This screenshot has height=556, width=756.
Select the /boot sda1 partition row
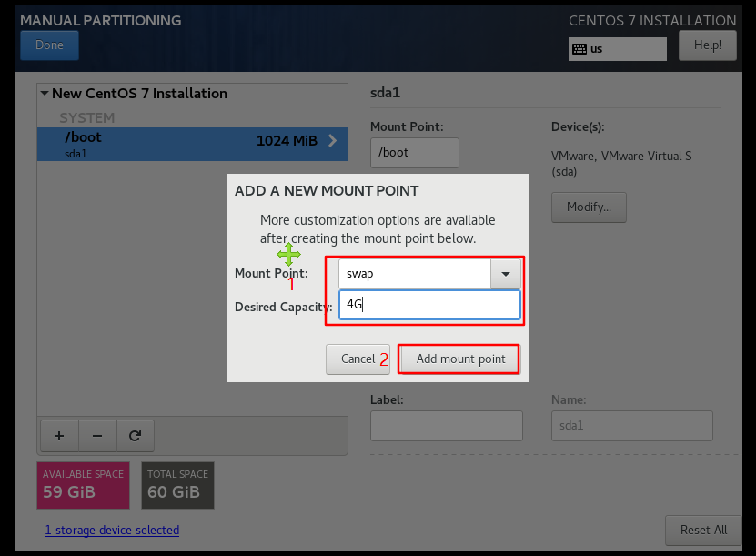[192, 144]
